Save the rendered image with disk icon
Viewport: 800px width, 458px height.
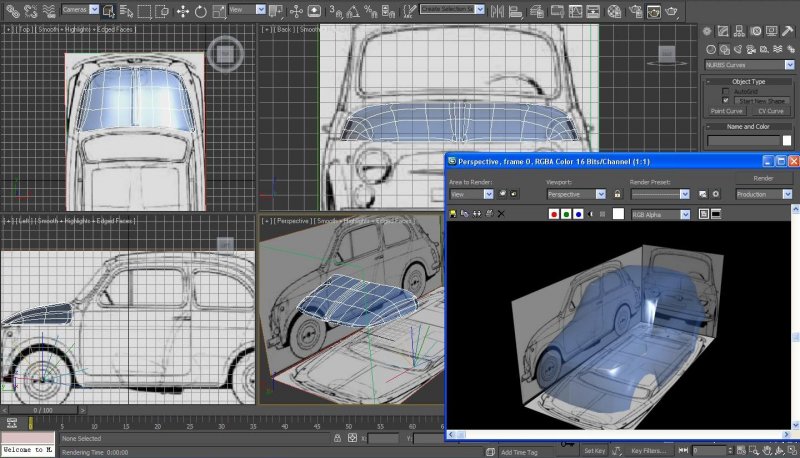click(453, 214)
